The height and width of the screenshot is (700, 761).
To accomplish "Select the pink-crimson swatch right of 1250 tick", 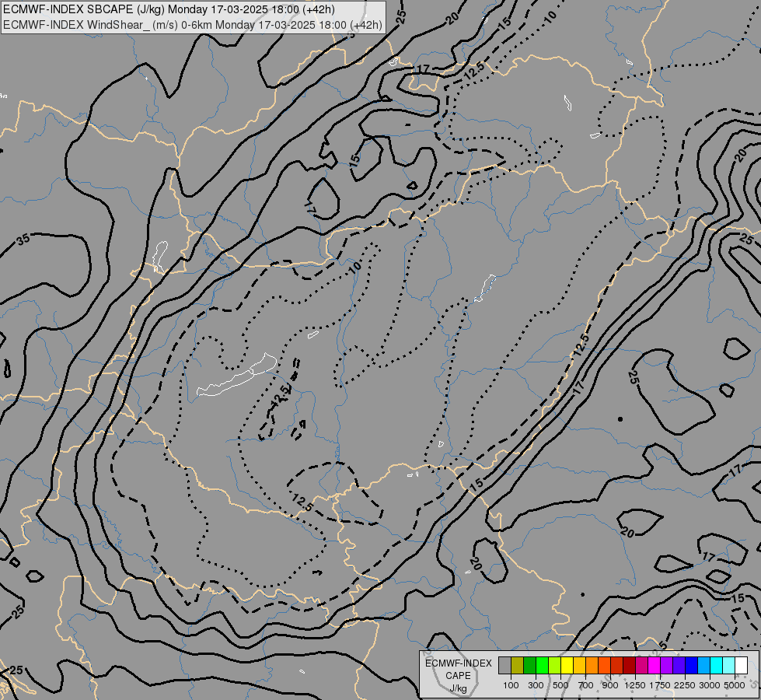I will click(642, 666).
